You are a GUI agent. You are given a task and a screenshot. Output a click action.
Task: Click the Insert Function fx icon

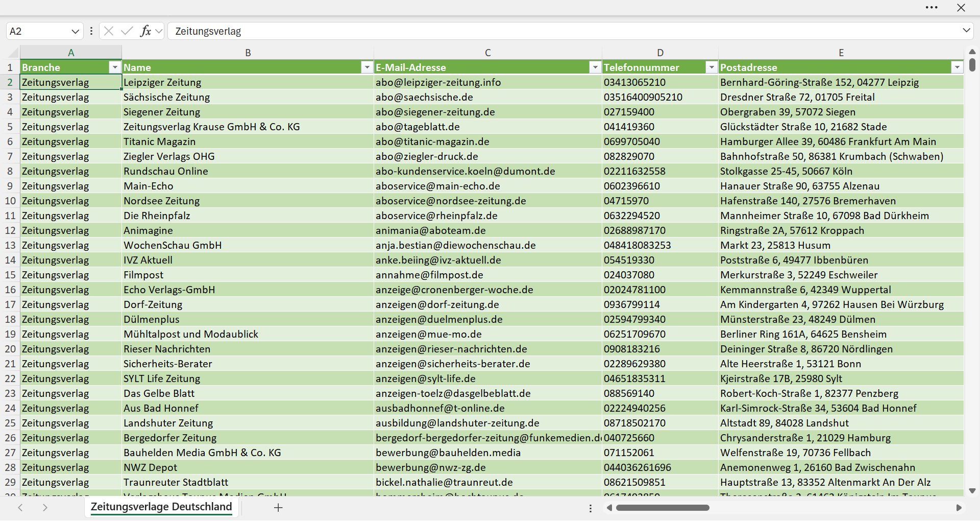click(x=145, y=31)
